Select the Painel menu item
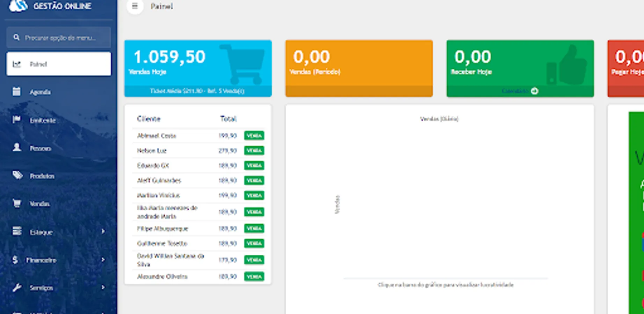This screenshot has width=644, height=314. (x=59, y=64)
